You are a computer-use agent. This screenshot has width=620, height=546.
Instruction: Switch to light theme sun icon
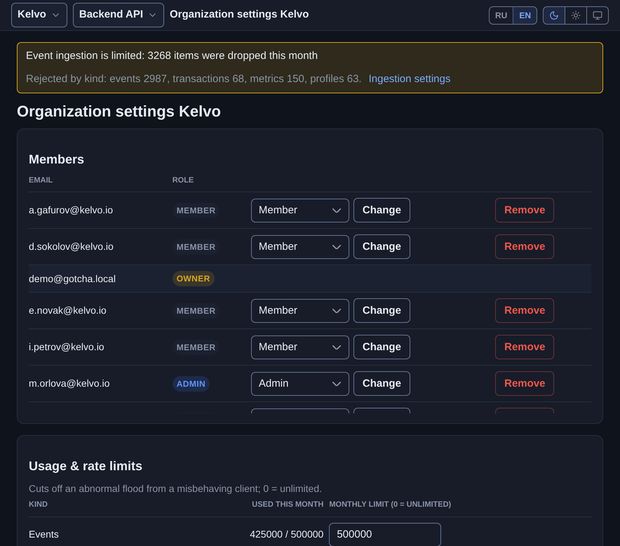(575, 15)
